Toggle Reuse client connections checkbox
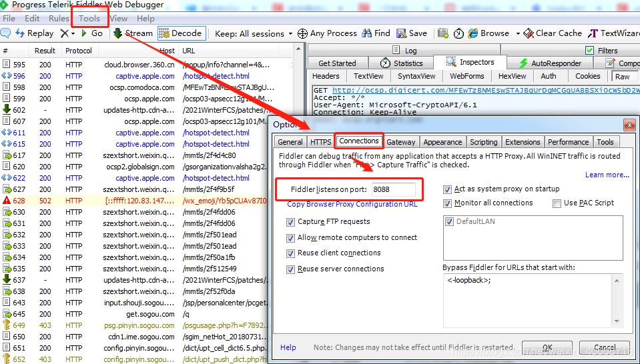 [x=290, y=253]
